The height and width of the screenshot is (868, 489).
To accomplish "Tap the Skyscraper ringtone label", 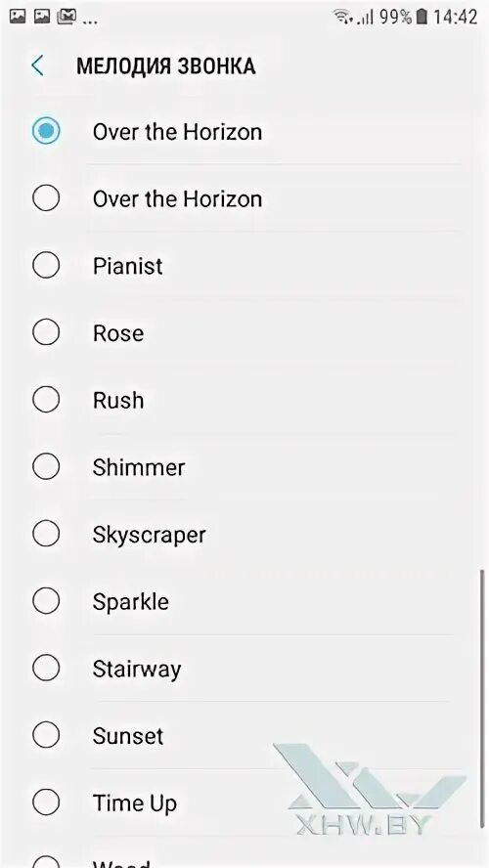I will click(x=149, y=535).
